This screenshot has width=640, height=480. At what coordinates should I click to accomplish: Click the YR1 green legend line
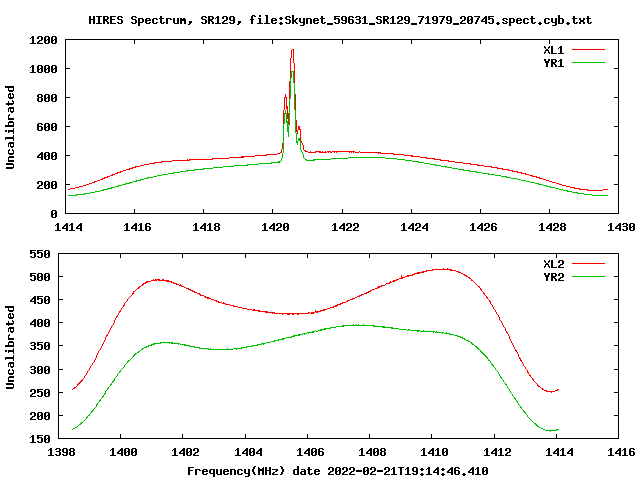588,63
